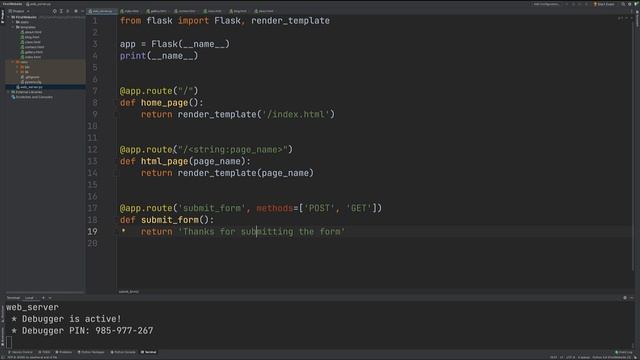Screen dimensions: 640x360
Task: Open the Version Control tool window
Action: tap(20, 352)
